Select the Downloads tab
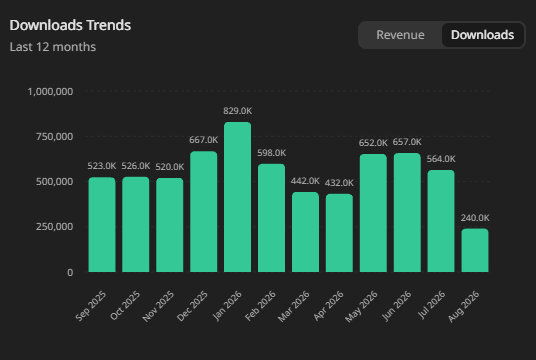Image resolution: width=536 pixels, height=360 pixels. 482,35
